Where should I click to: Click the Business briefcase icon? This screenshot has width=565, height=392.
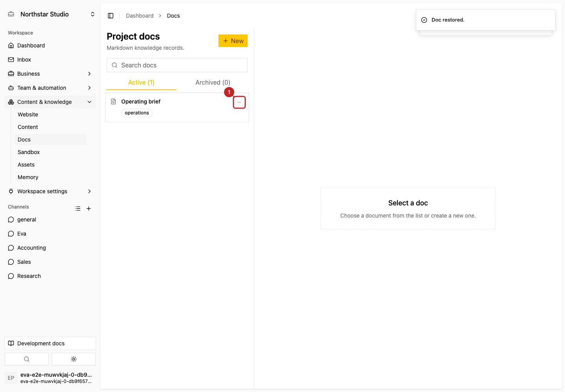[11, 74]
